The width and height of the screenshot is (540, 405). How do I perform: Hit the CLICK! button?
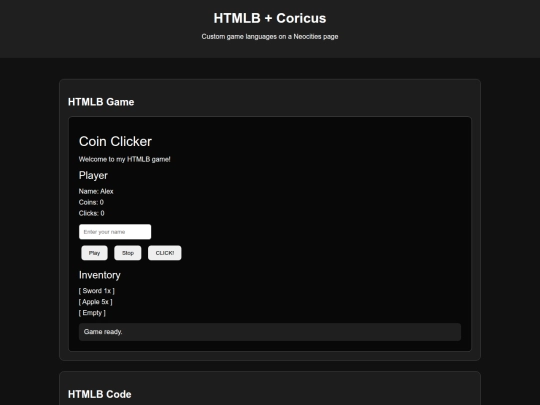(x=165, y=253)
